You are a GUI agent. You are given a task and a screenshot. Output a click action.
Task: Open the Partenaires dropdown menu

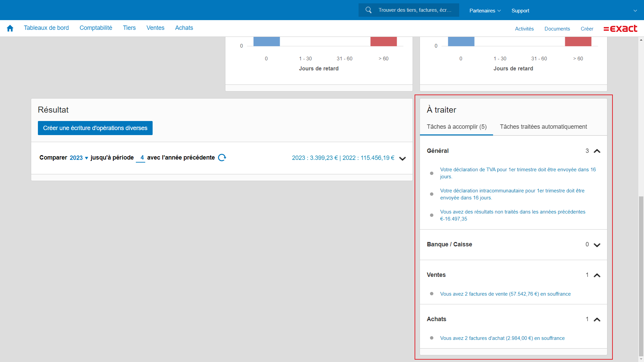485,11
